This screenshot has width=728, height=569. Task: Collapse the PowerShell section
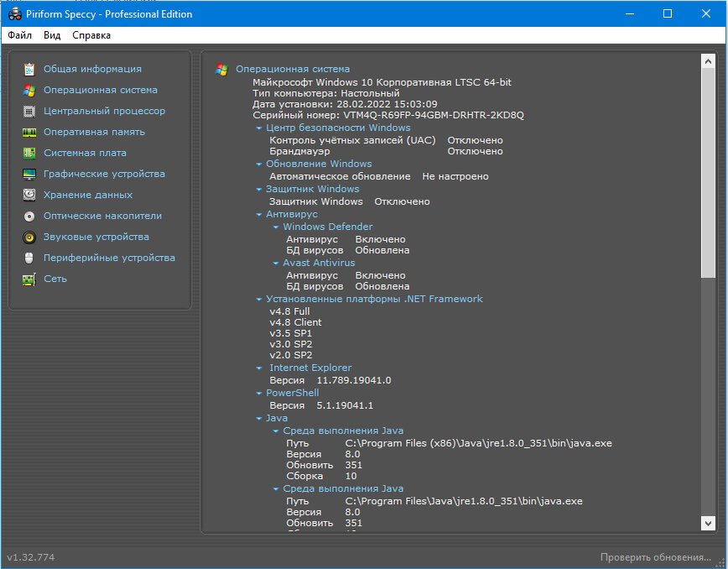click(x=259, y=394)
